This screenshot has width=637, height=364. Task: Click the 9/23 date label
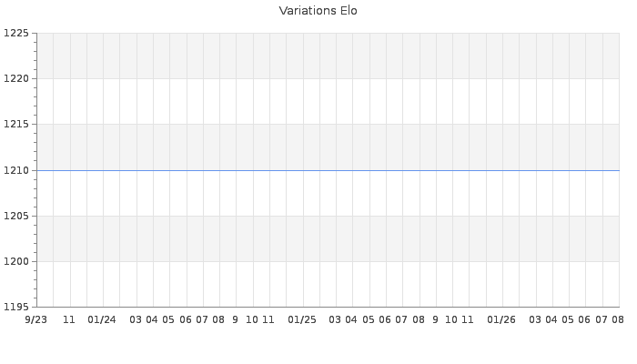[36, 320]
